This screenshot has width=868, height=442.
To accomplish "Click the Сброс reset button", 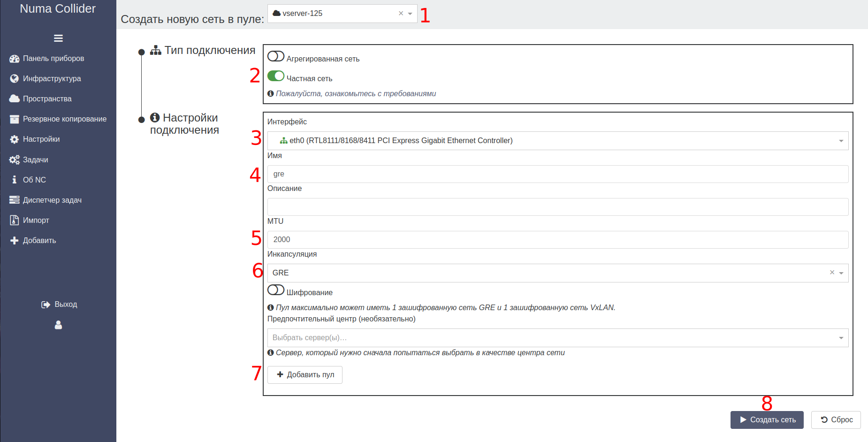I will (836, 420).
